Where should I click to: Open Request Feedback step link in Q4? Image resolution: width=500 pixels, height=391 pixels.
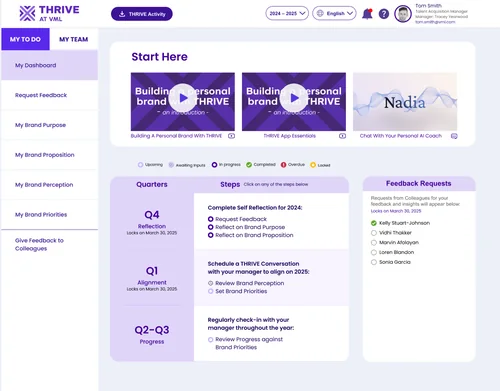tap(241, 219)
